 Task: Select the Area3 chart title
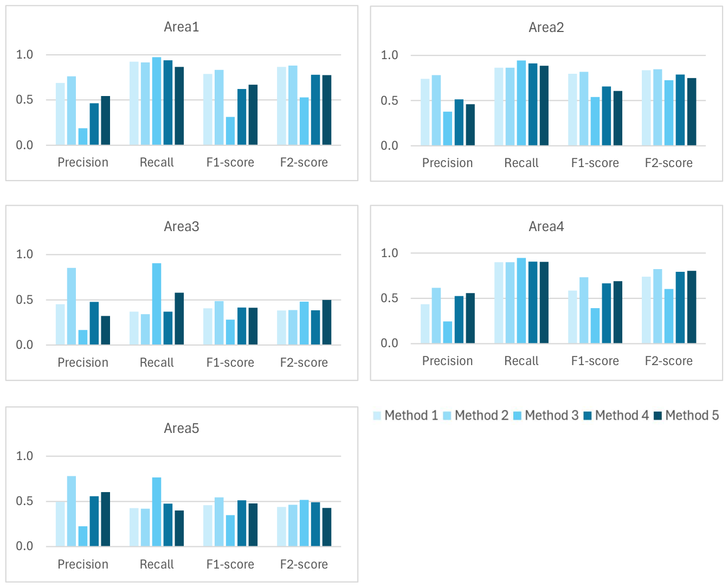point(182,227)
